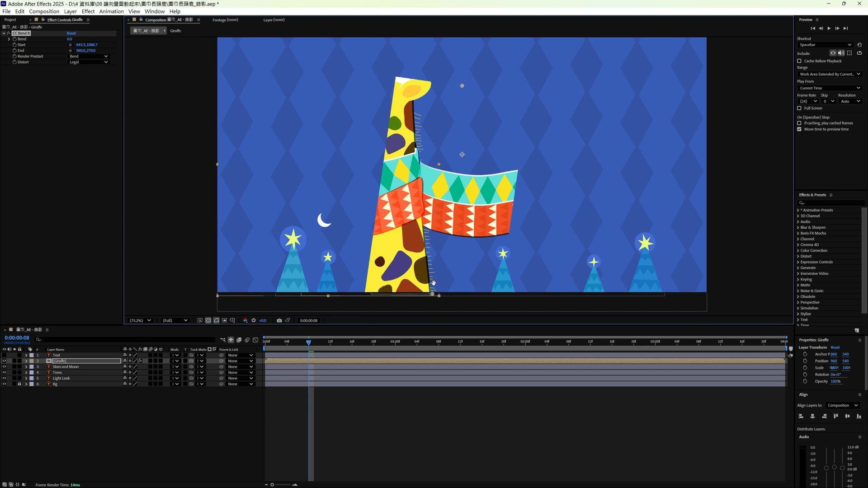Click the Region of Interest icon
868x488 pixels.
pyautogui.click(x=224, y=320)
